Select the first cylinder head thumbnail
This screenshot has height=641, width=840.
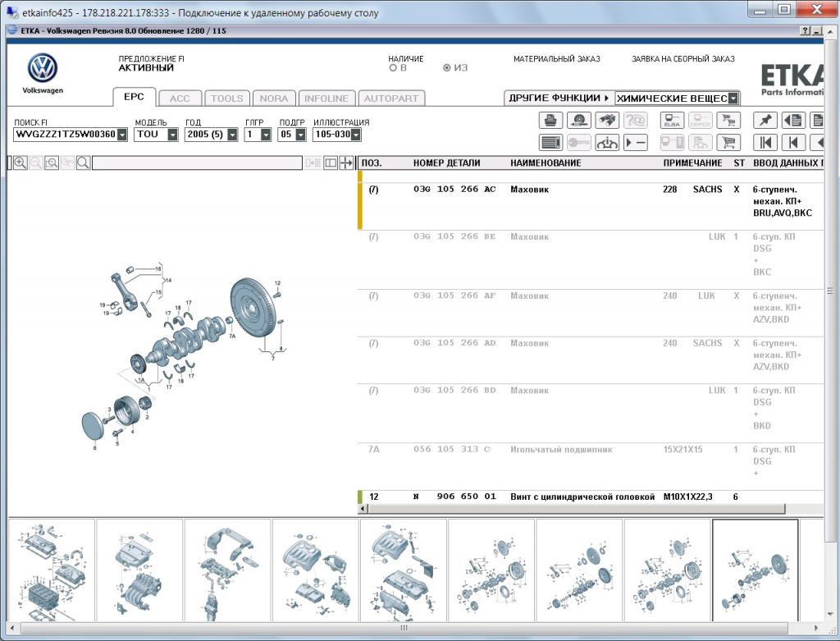pyautogui.click(x=52, y=570)
